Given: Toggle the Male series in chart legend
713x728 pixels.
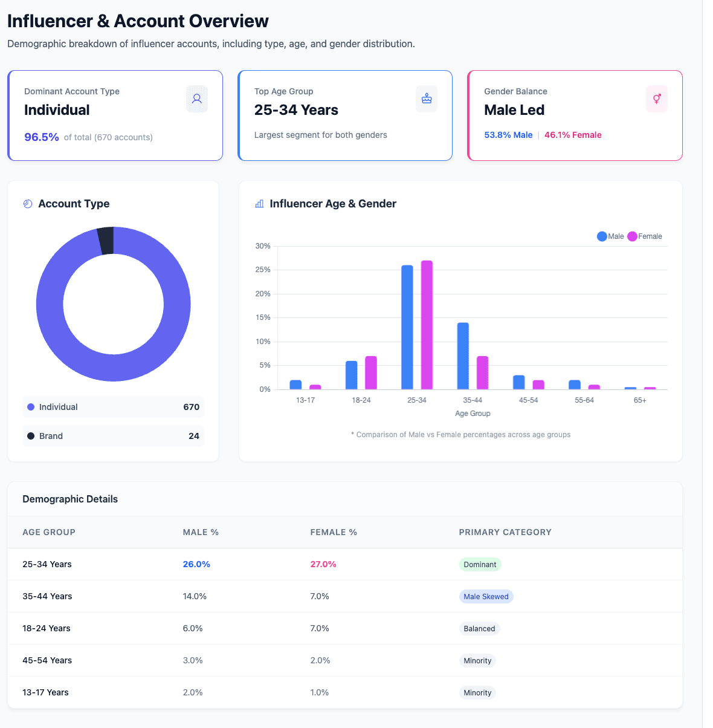Looking at the screenshot, I should pyautogui.click(x=610, y=236).
